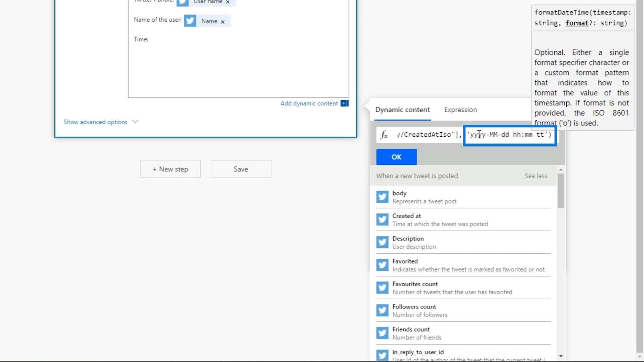Click scroll down arrow of content list
Image resolution: width=644 pixels, height=362 pixels.
561,356
